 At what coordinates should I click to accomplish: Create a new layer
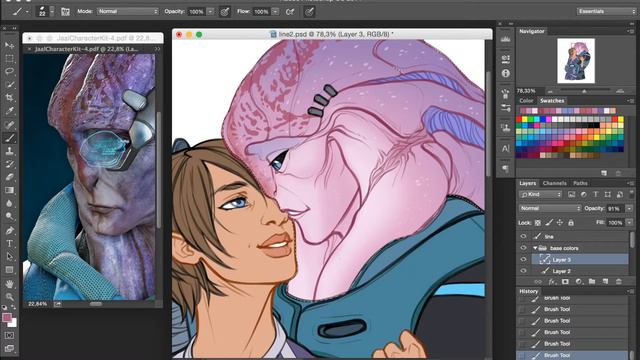pos(605,282)
